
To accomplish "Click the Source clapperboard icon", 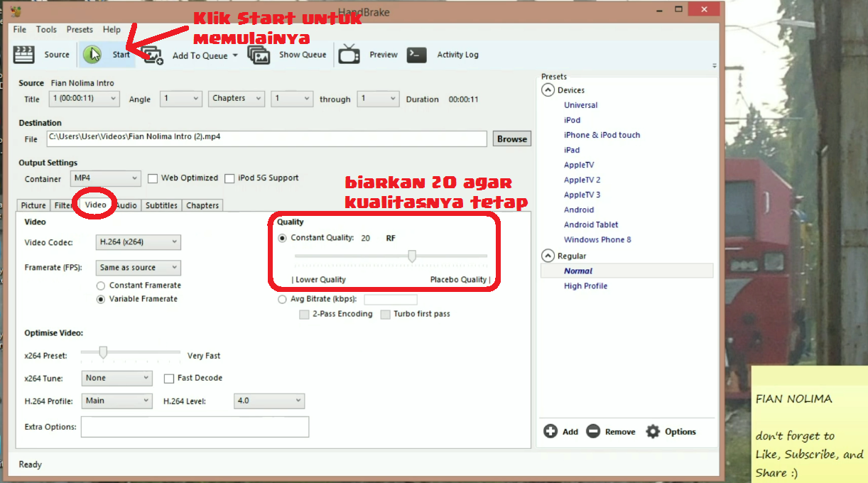I will 25,55.
